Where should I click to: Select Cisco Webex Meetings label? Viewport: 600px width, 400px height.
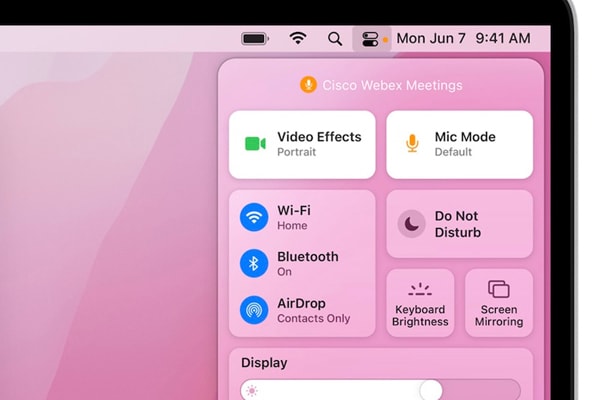392,85
